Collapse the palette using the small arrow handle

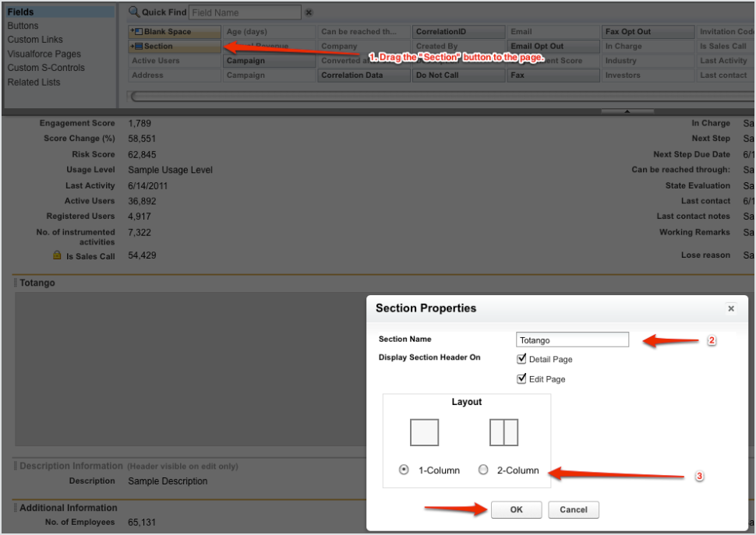pyautogui.click(x=627, y=111)
